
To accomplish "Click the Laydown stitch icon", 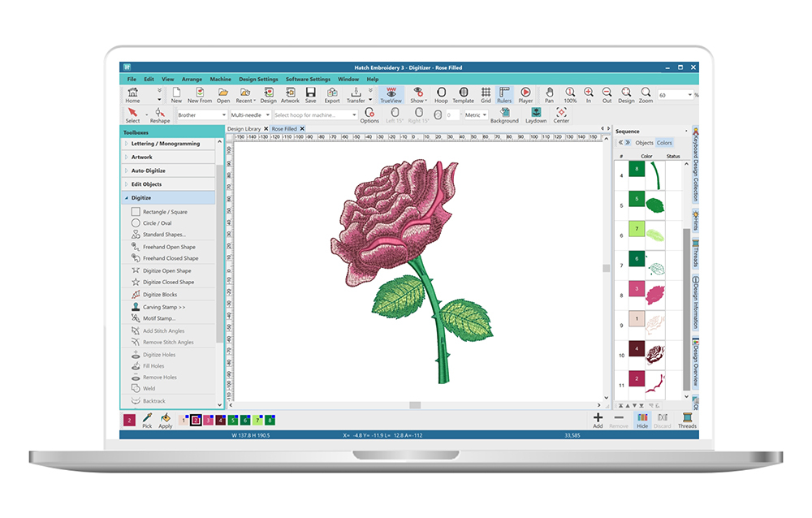I will [536, 115].
